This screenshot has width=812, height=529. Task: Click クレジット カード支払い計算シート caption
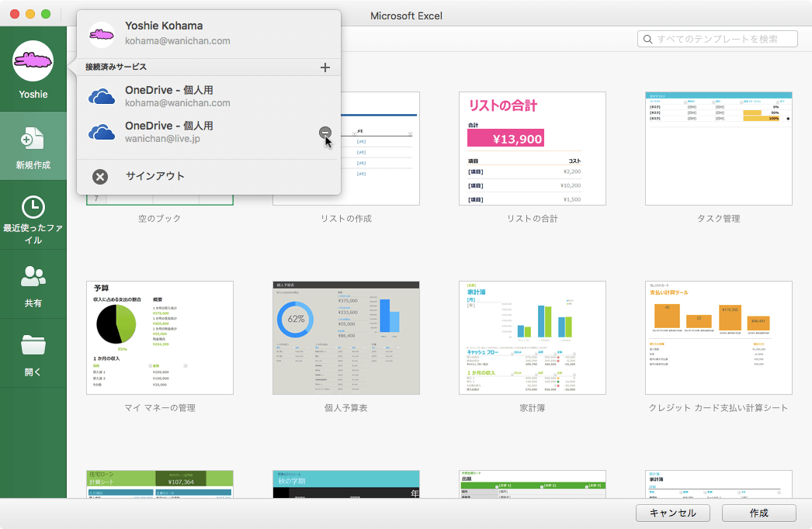(x=719, y=408)
